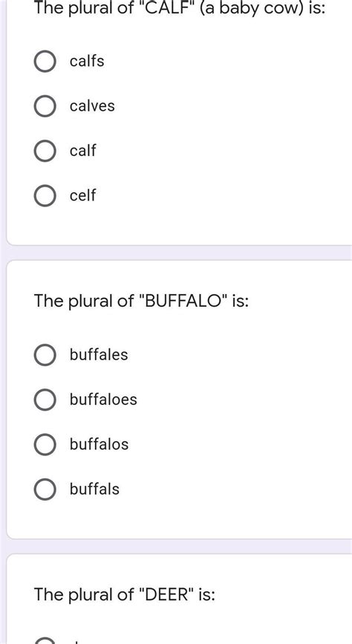Select the 'calfs' radio button

[45, 62]
